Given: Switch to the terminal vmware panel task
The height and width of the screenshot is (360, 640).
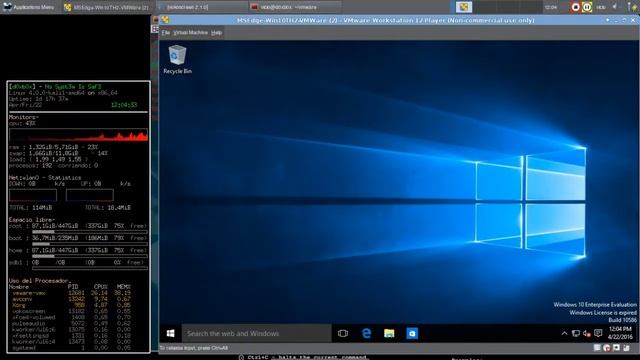Looking at the screenshot, I should coord(295,7).
